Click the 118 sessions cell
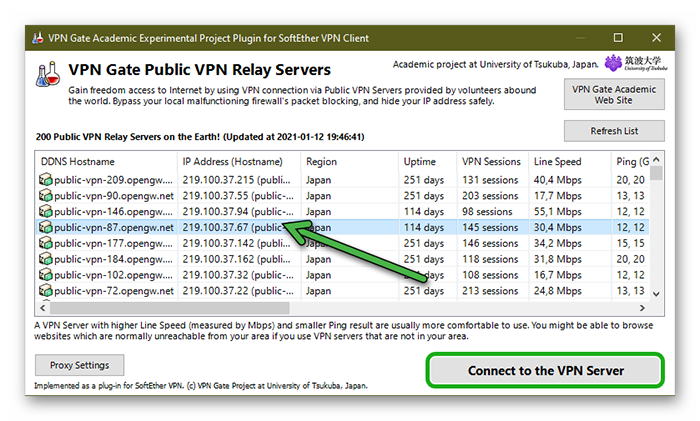Image resolution: width=700 pixels, height=421 pixels. (x=490, y=259)
